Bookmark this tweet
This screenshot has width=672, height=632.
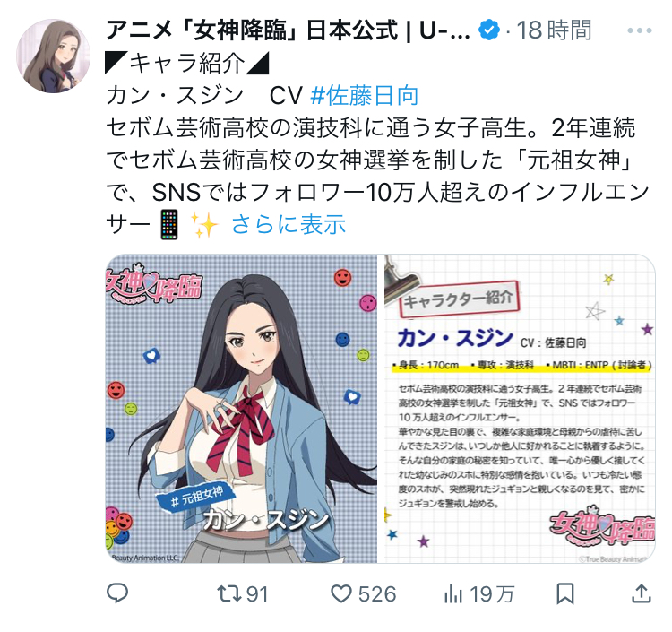pyautogui.click(x=565, y=594)
